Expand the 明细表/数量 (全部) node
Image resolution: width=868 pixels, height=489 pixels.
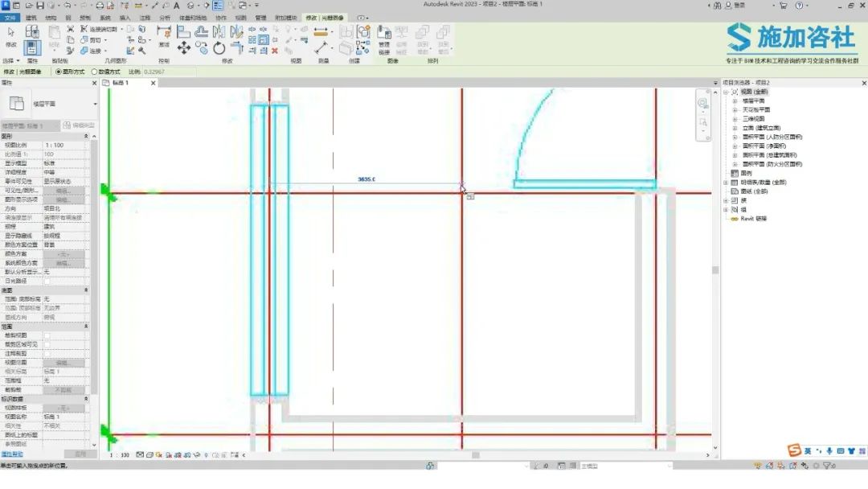pos(727,183)
